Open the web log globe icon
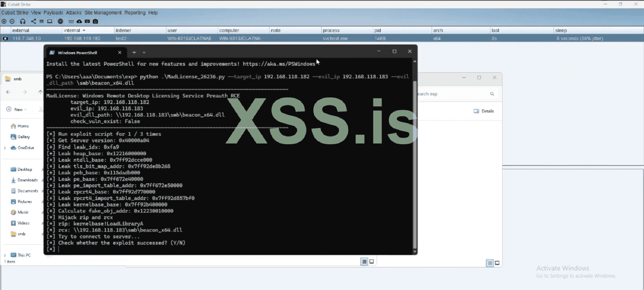644x290 pixels. pyautogui.click(x=60, y=22)
